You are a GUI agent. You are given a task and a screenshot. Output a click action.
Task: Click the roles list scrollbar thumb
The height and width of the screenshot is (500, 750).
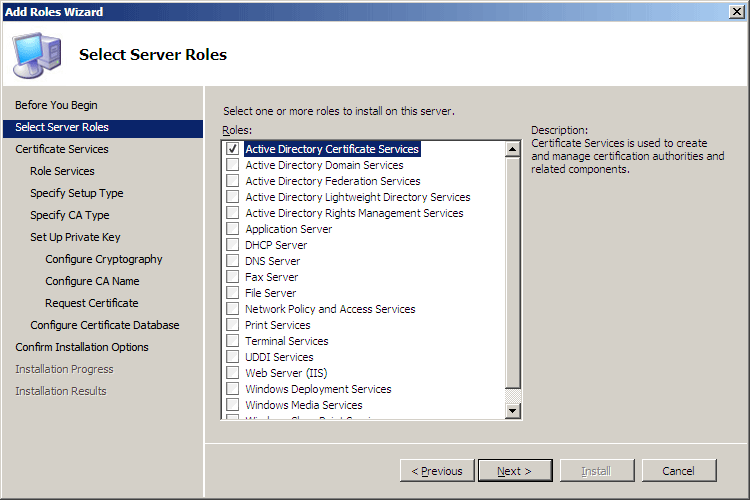513,273
